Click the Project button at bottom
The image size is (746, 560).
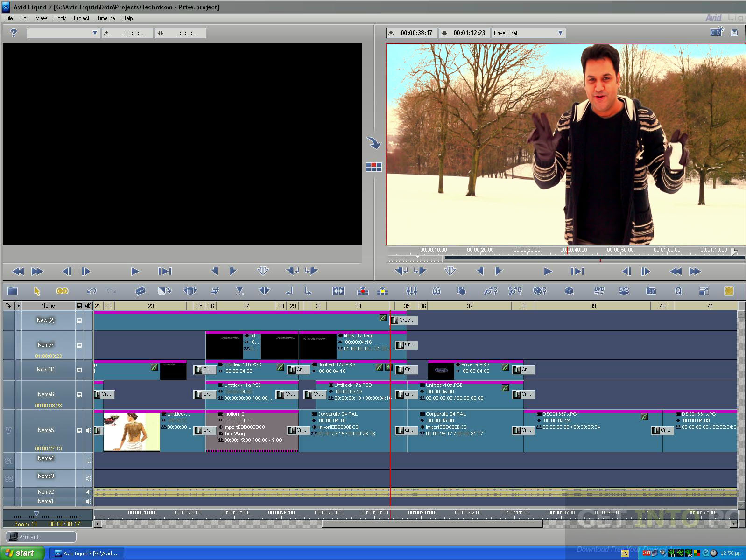click(40, 537)
